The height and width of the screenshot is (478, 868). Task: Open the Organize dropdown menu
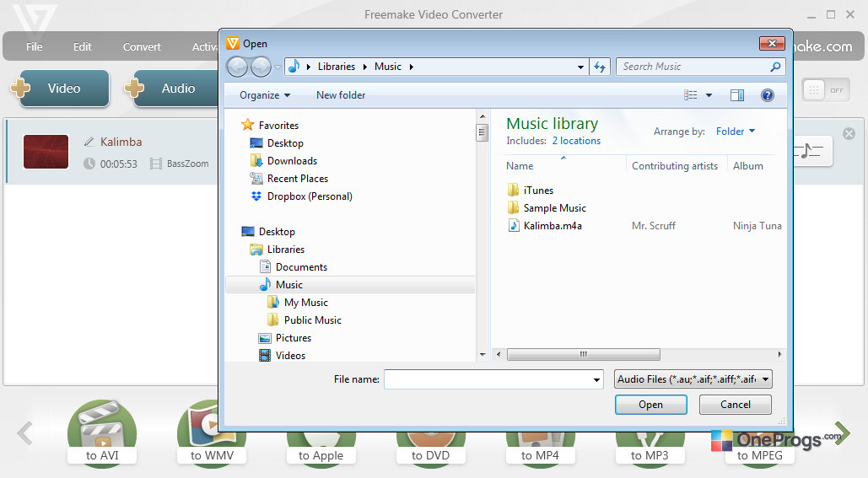point(265,95)
